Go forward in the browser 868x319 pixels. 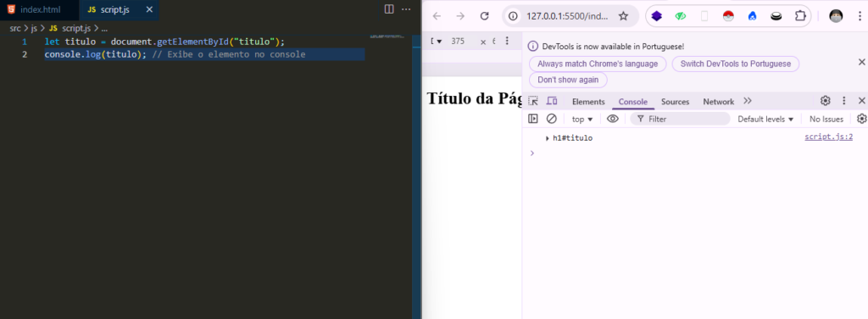[x=460, y=16]
